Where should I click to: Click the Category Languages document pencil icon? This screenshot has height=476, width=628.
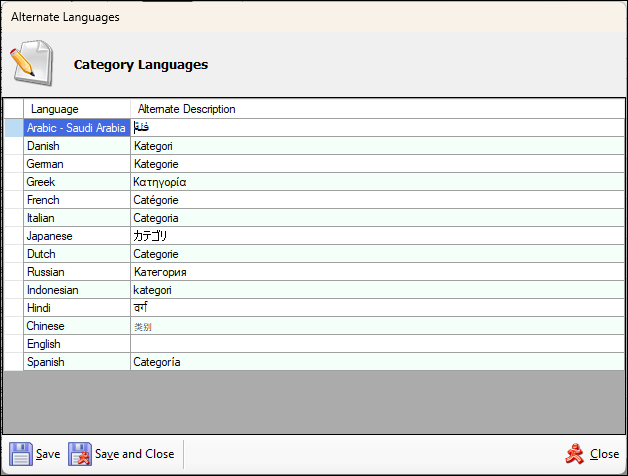[32, 63]
